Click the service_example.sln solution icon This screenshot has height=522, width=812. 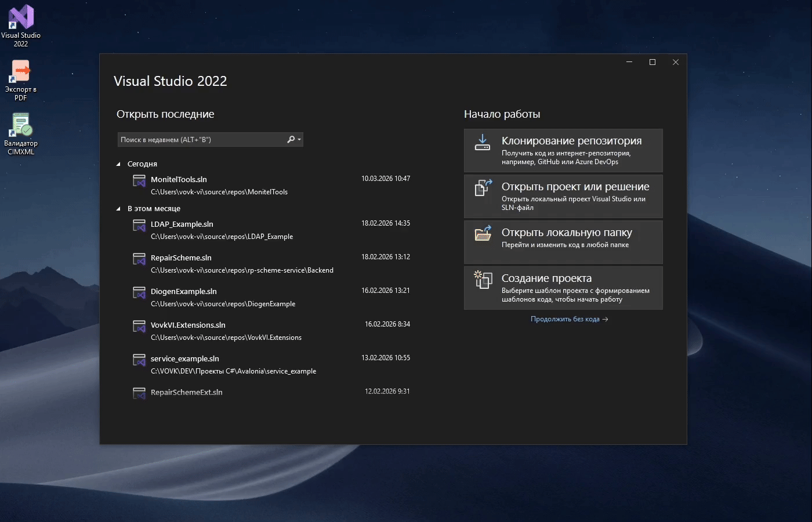tap(139, 360)
